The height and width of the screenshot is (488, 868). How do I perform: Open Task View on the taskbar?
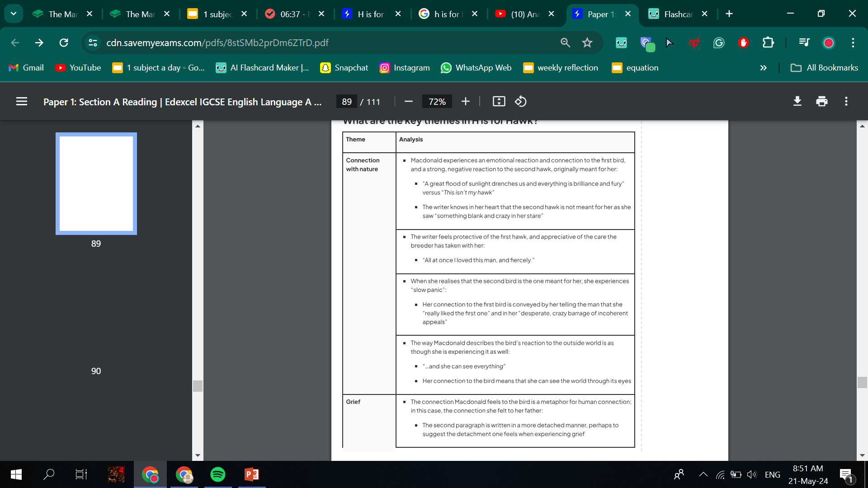click(81, 474)
